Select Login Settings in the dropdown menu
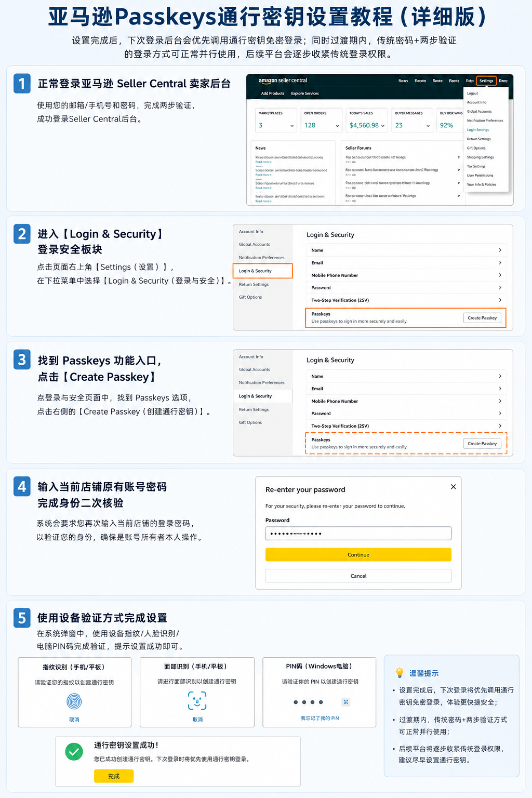The width and height of the screenshot is (532, 798). pyautogui.click(x=478, y=130)
